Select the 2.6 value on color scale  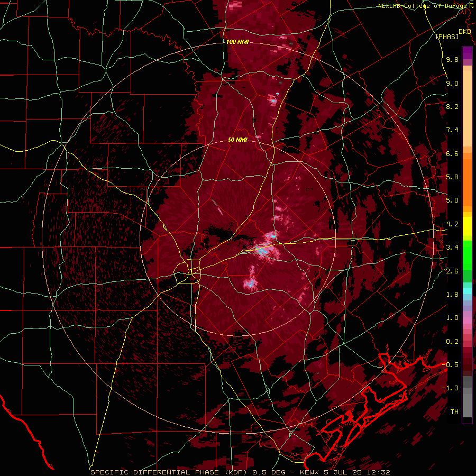pos(452,271)
